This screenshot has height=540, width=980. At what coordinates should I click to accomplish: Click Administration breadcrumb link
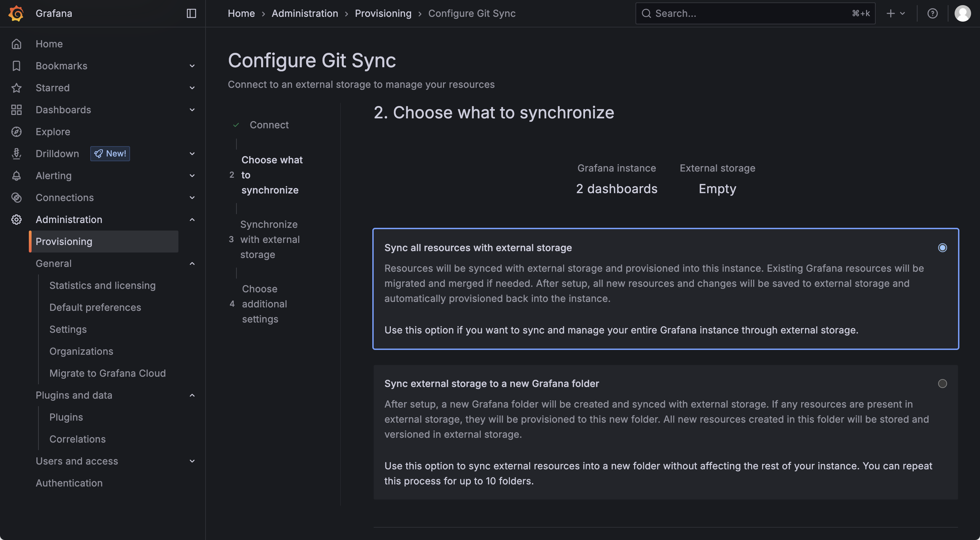[305, 13]
